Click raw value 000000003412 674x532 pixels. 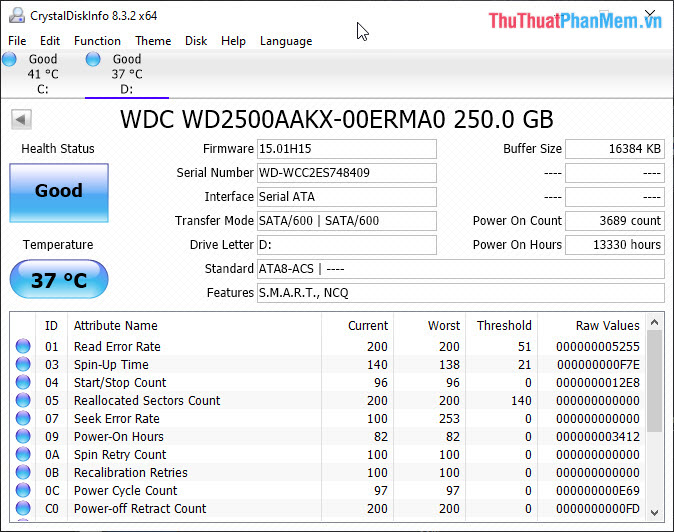(598, 437)
